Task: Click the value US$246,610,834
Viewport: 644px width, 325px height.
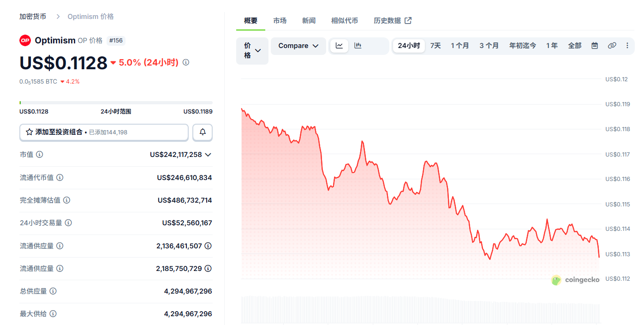Action: click(x=185, y=177)
